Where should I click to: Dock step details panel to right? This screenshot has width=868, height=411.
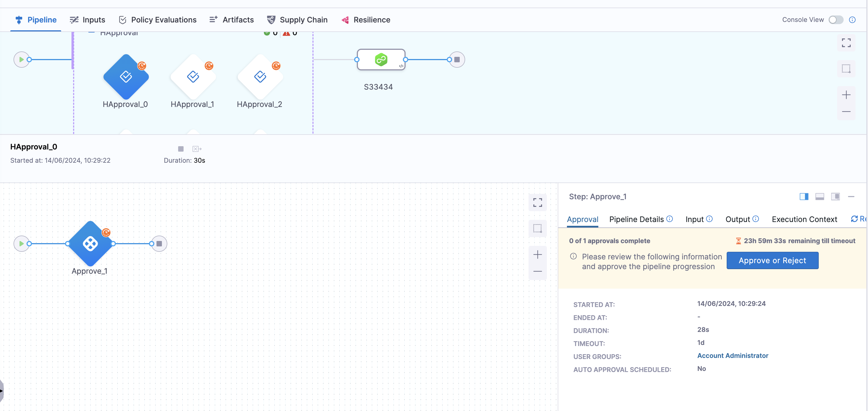coord(804,197)
